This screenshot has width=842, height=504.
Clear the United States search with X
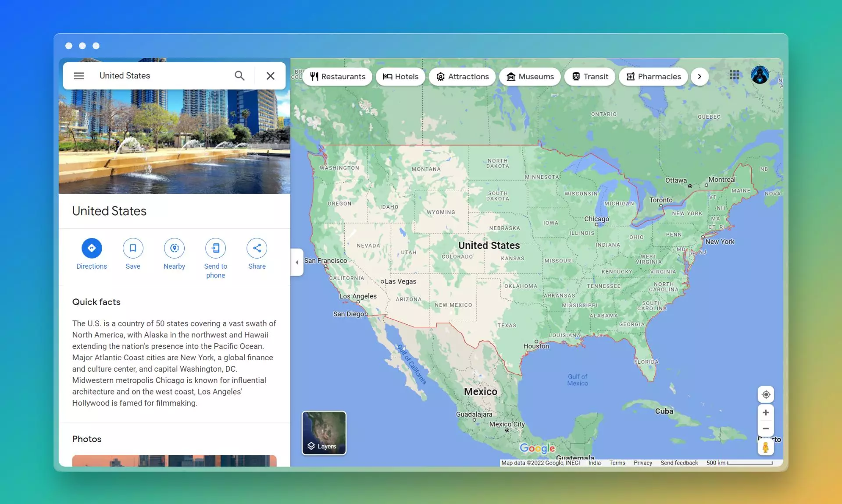tap(271, 76)
